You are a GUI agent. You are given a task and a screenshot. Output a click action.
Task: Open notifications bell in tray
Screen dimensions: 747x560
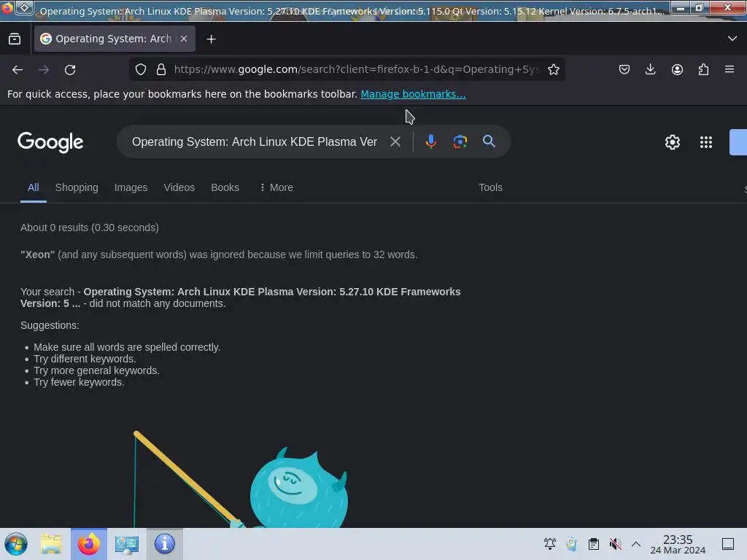550,544
